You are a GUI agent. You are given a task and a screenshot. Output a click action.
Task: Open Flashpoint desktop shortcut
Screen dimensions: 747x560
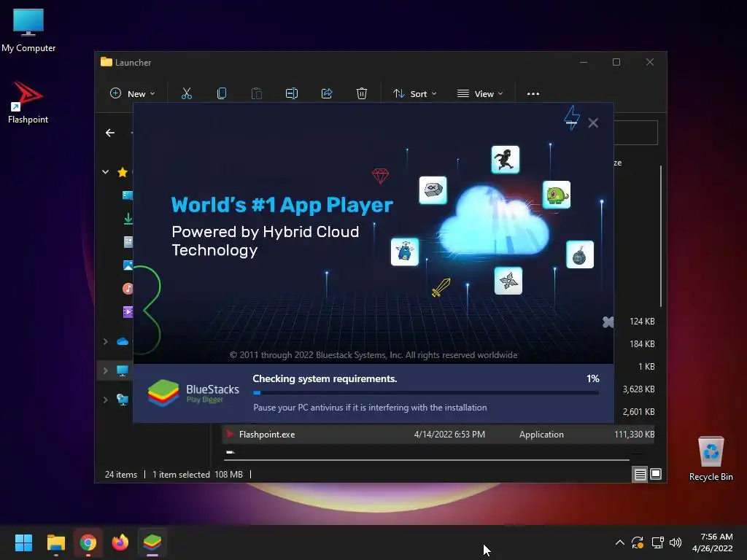[28, 102]
